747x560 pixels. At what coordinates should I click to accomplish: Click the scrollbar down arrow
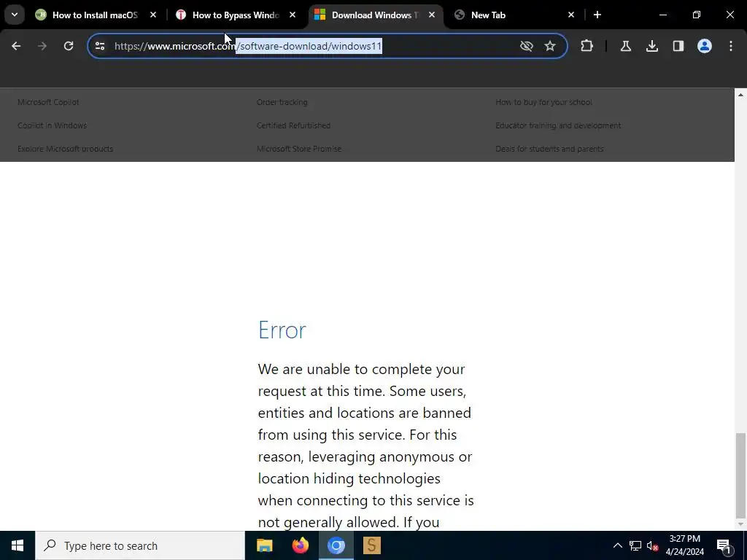tap(740, 524)
